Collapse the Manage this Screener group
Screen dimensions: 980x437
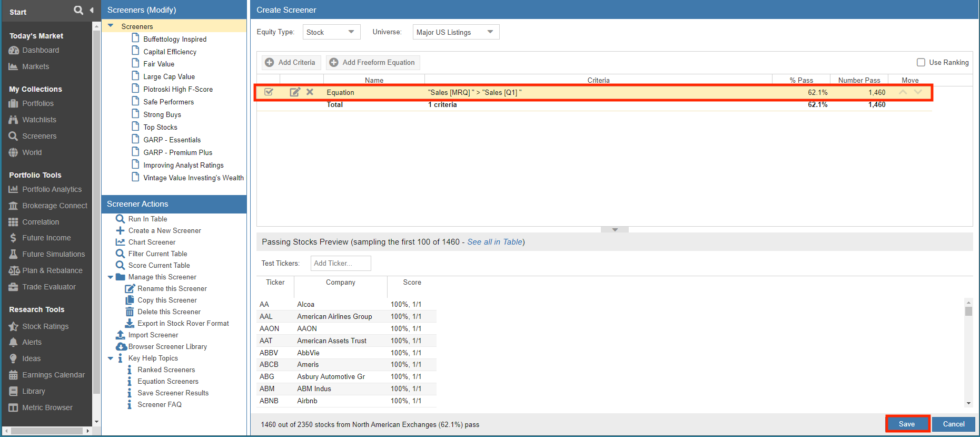(x=111, y=277)
